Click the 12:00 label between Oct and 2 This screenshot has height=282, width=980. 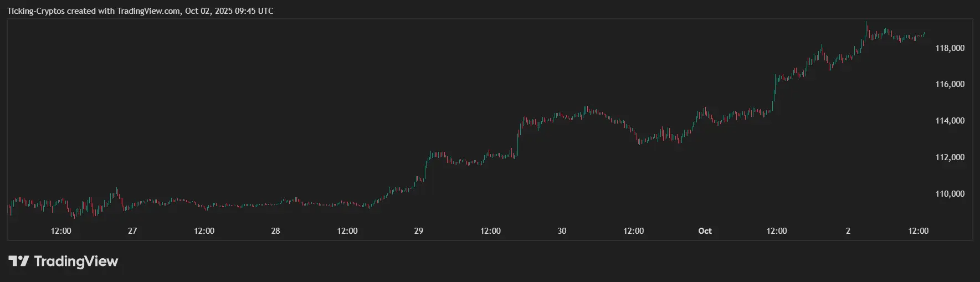777,231
